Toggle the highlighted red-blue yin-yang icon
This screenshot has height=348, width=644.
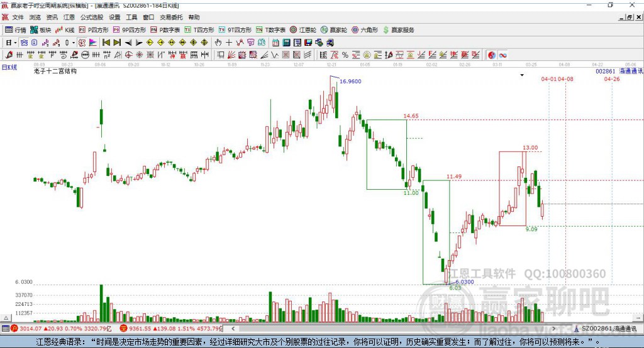click(x=492, y=55)
